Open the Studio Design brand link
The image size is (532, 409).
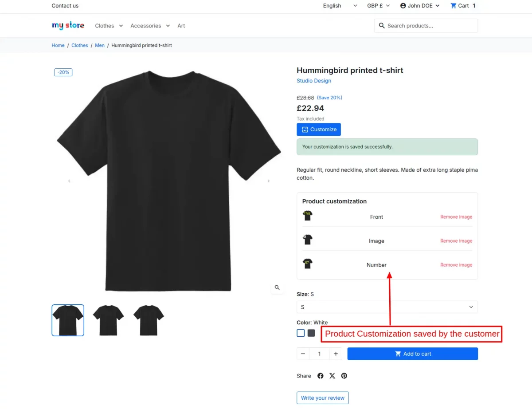[314, 81]
